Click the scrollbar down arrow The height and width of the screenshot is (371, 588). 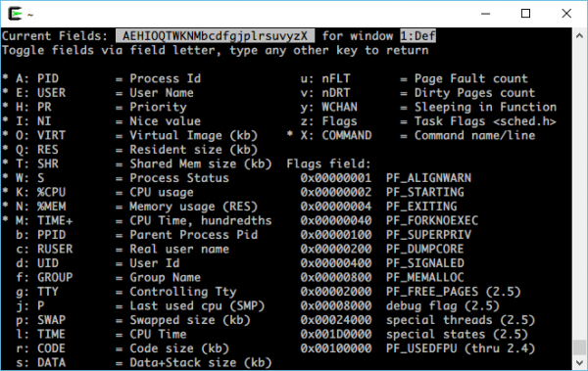(579, 362)
